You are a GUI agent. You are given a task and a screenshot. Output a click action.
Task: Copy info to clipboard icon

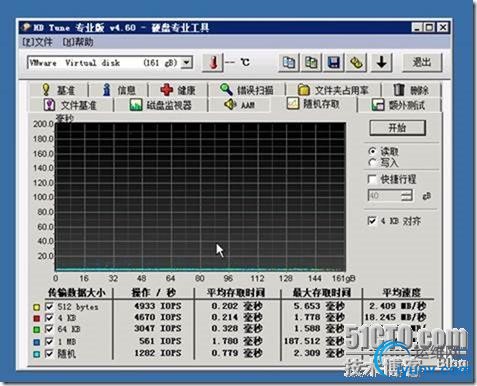(x=289, y=62)
